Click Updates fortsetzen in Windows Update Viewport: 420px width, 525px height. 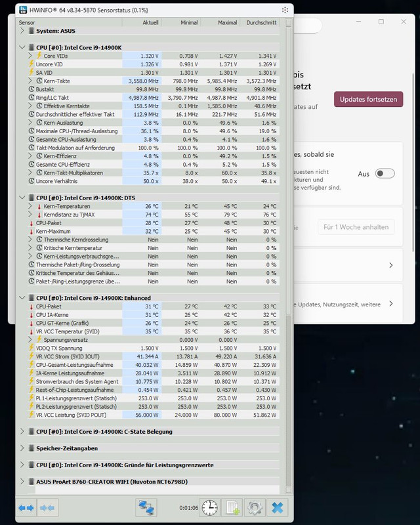[368, 99]
